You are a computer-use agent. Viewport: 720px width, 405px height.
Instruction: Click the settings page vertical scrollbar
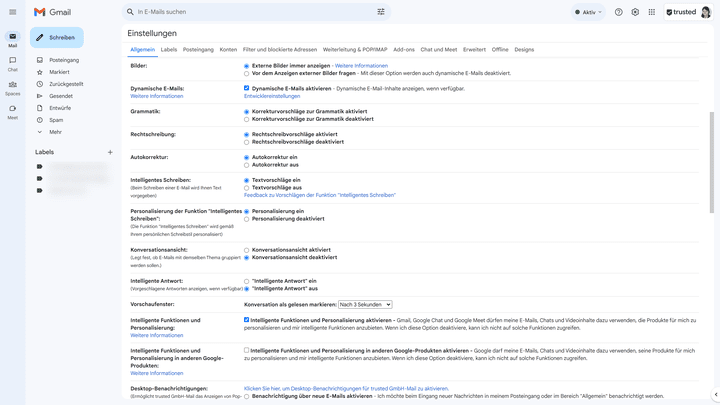pos(712,162)
